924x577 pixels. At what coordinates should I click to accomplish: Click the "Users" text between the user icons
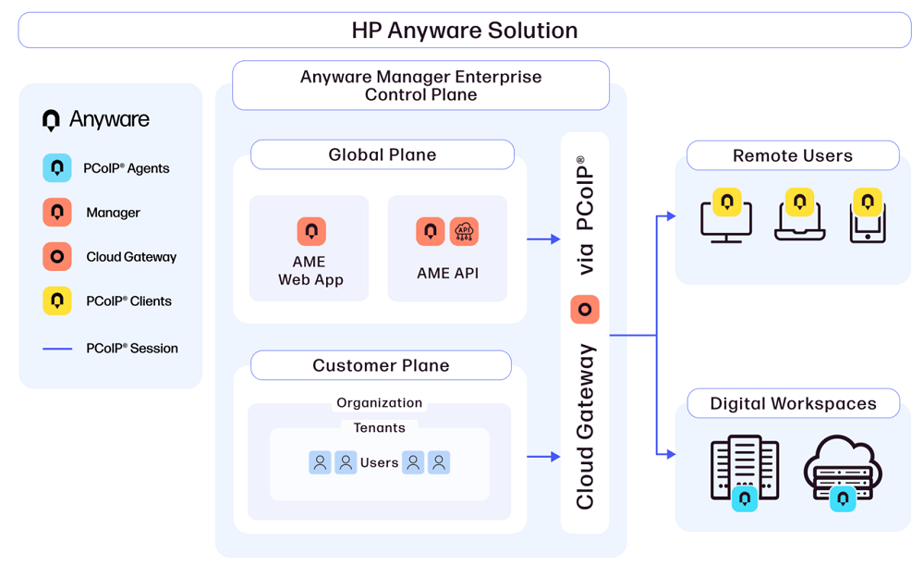pos(380,463)
